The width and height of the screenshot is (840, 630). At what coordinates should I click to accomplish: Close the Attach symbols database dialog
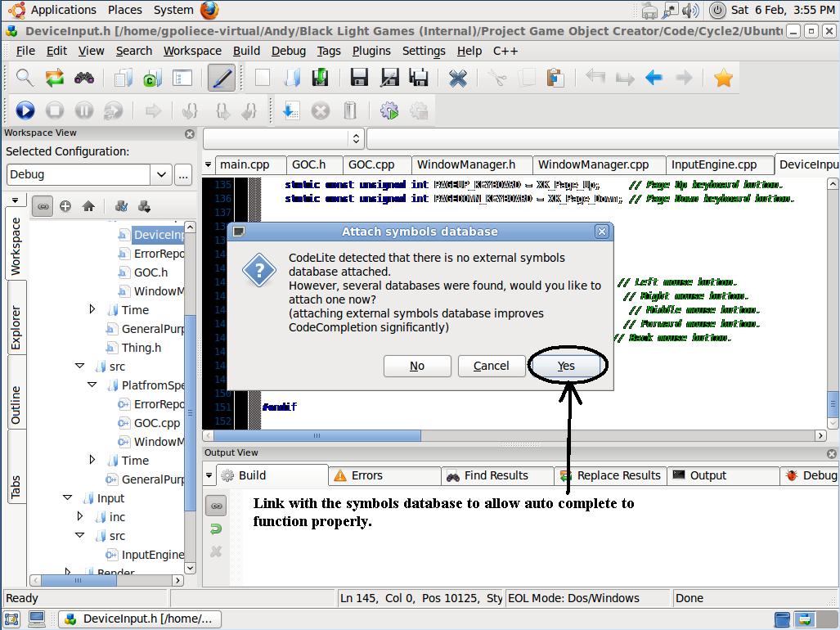(602, 232)
